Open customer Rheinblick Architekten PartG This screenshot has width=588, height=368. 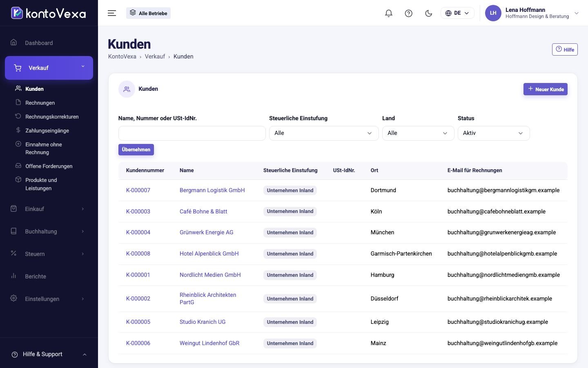[208, 298]
